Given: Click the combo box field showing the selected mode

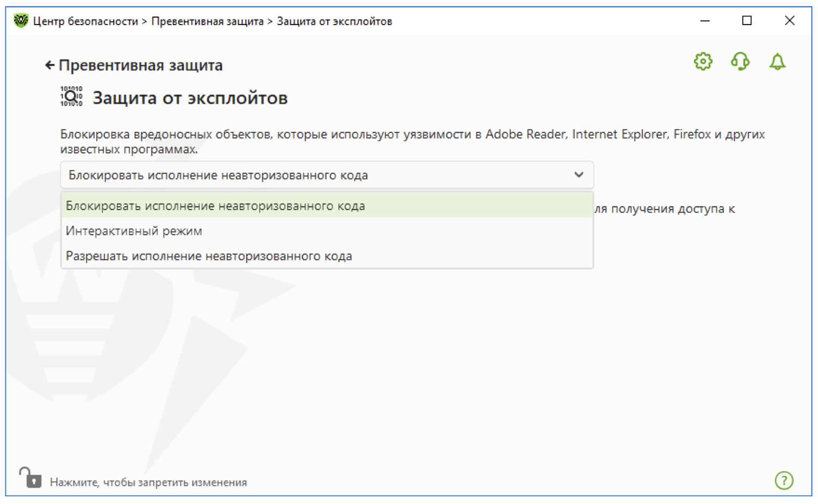Looking at the screenshot, I should click(316, 175).
